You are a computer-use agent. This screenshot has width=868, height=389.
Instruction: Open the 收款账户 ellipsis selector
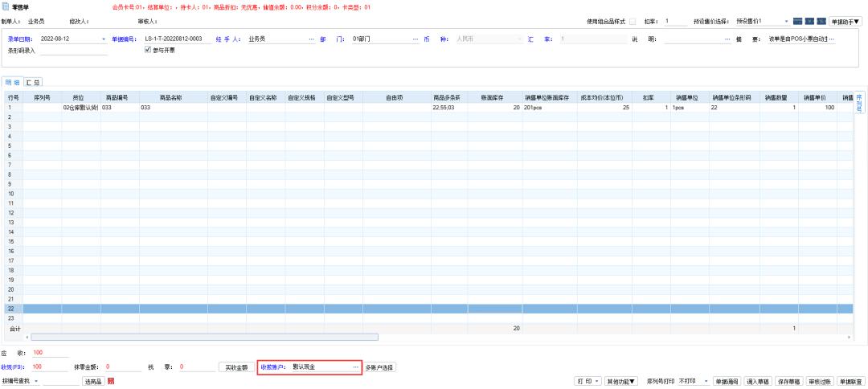click(x=355, y=366)
